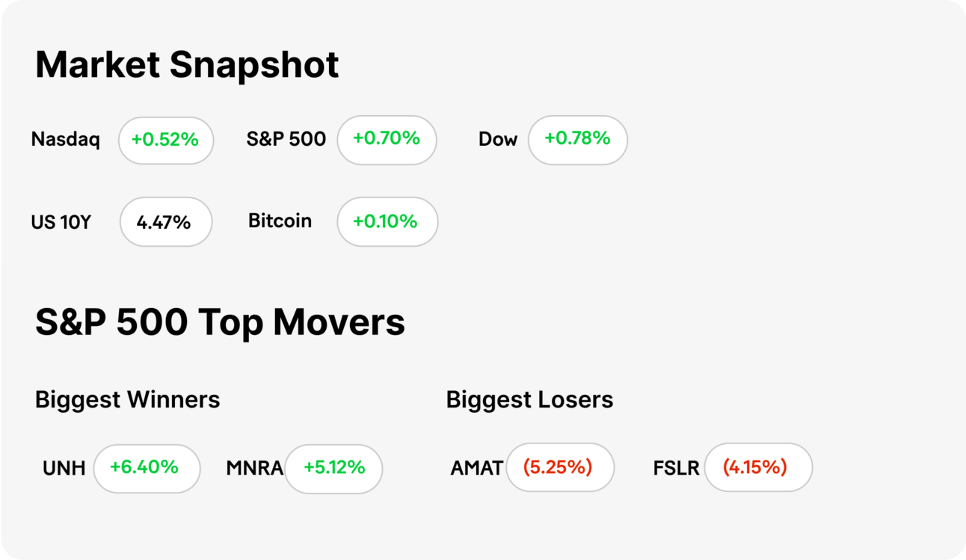Click the MNRA ticker symbol
966x560 pixels.
254,469
